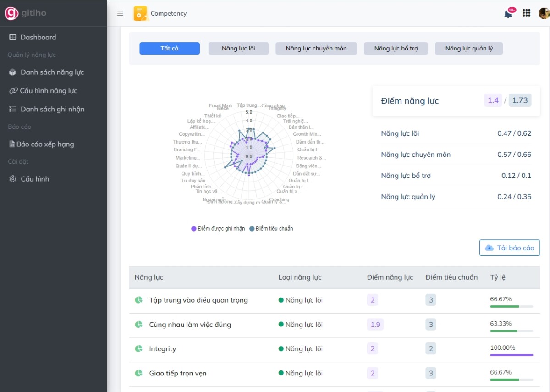Open Cấu hình năng lực page
550x392 pixels.
click(49, 91)
